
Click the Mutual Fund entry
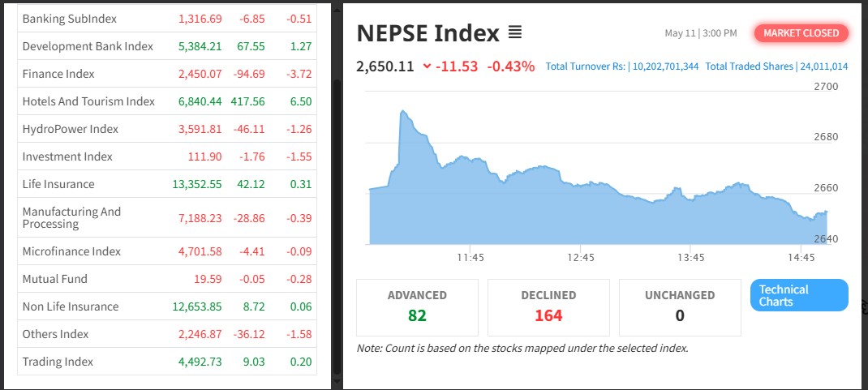(x=55, y=279)
